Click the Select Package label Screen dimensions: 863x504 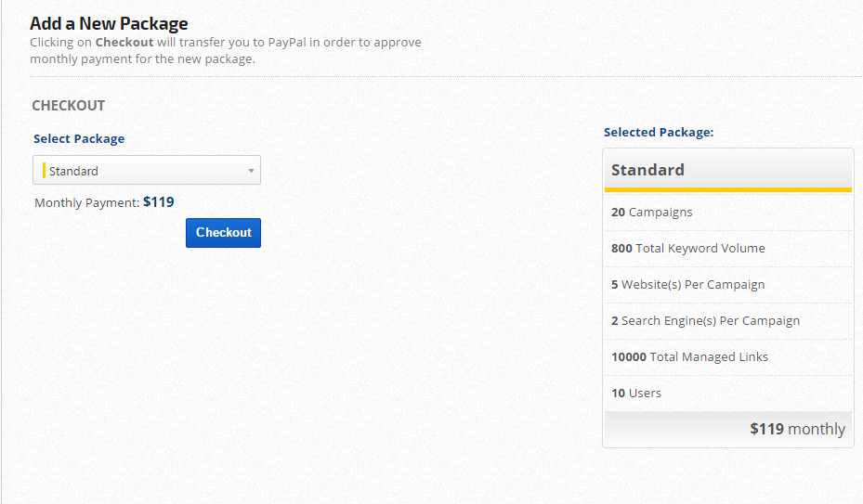79,138
